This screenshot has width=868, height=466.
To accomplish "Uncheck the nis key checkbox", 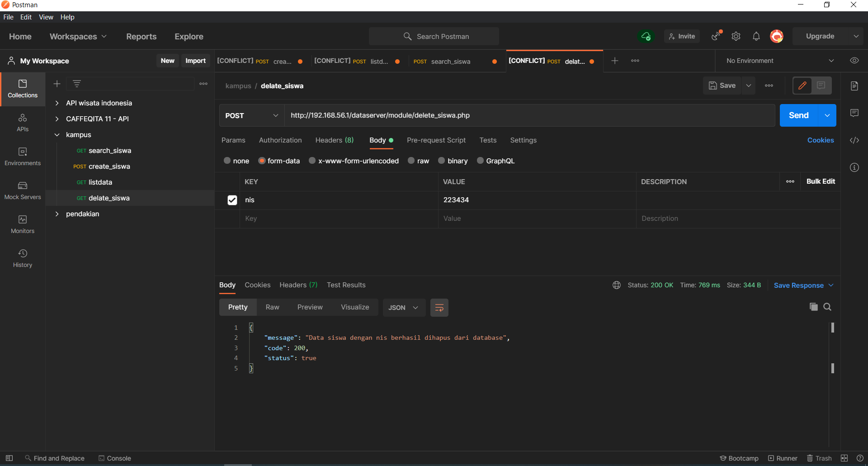I will [x=232, y=200].
